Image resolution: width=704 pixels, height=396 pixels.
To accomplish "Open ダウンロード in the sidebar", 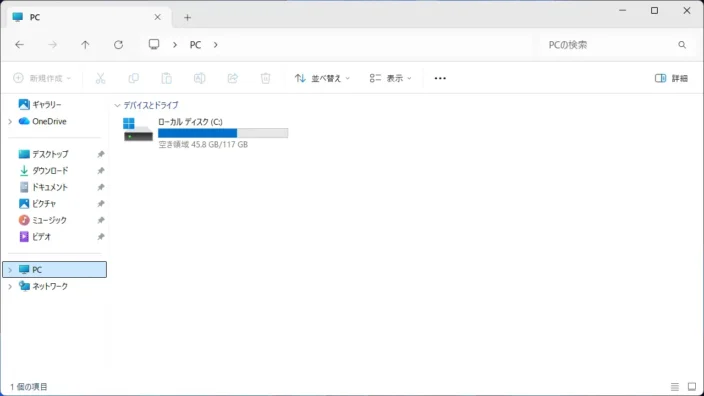I will click(50, 171).
